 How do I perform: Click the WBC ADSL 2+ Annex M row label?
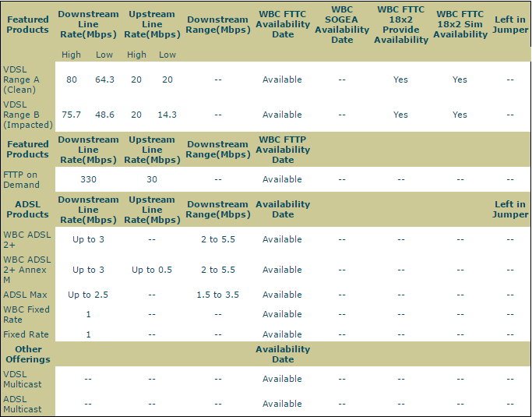pyautogui.click(x=27, y=270)
